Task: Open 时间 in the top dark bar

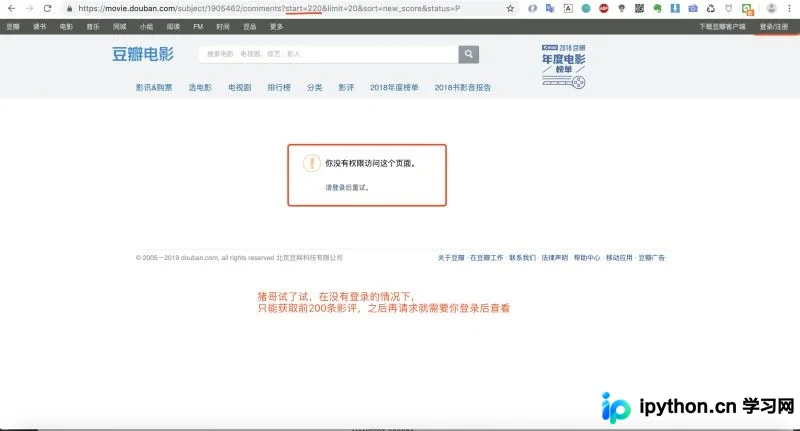Action: click(223, 27)
